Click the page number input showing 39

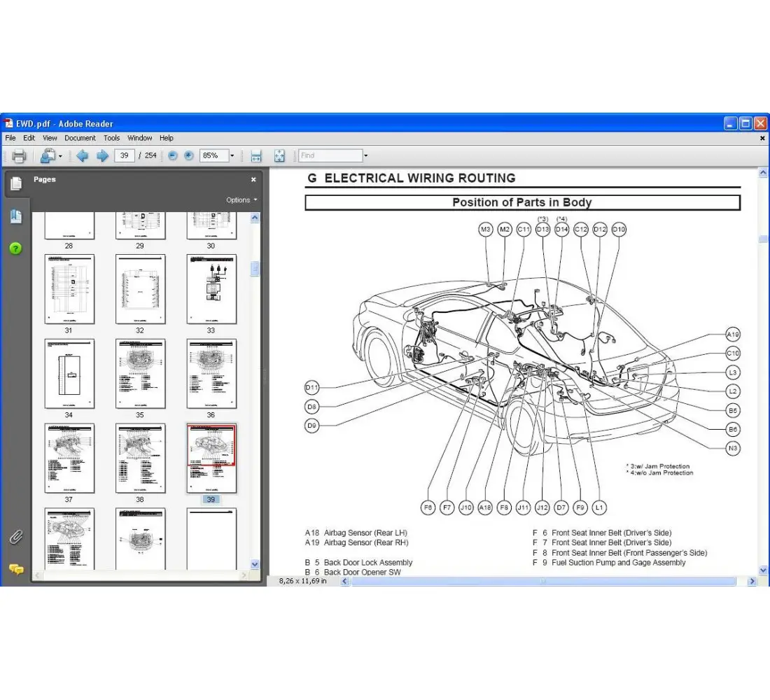(124, 155)
